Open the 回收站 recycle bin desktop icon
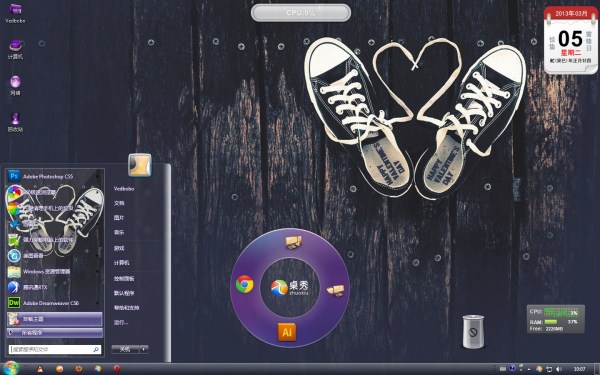This screenshot has width=600, height=375. (15, 122)
